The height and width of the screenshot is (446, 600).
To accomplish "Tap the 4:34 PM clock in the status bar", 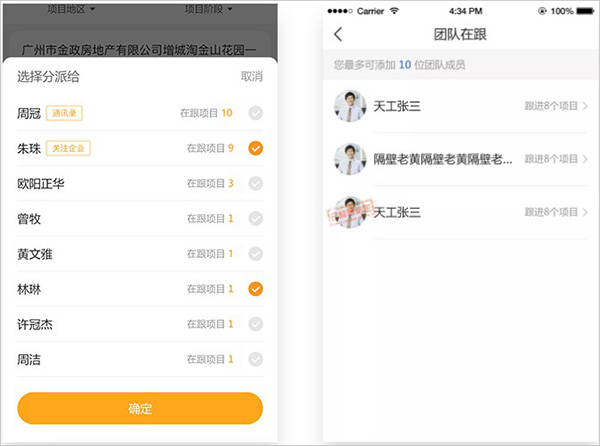I will coord(465,11).
